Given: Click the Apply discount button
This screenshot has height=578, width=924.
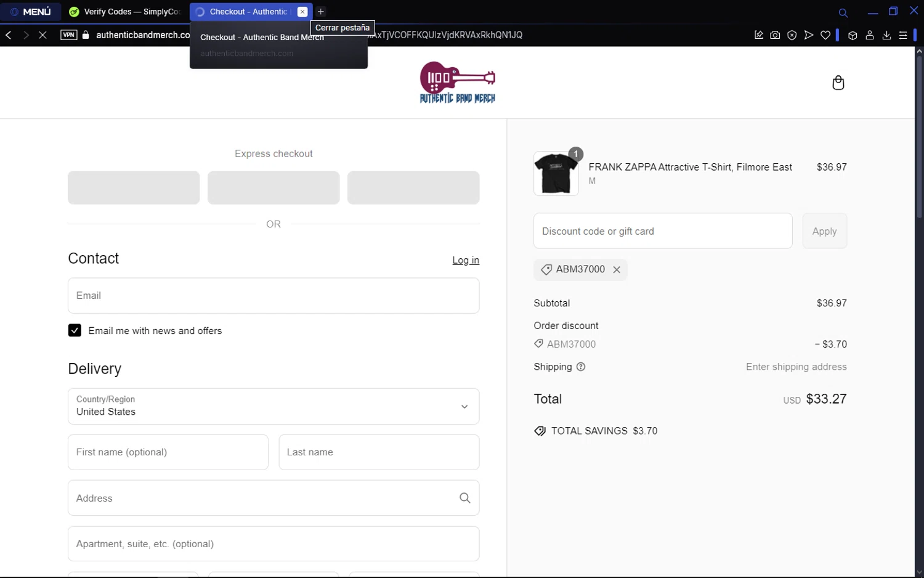Looking at the screenshot, I should (x=824, y=231).
